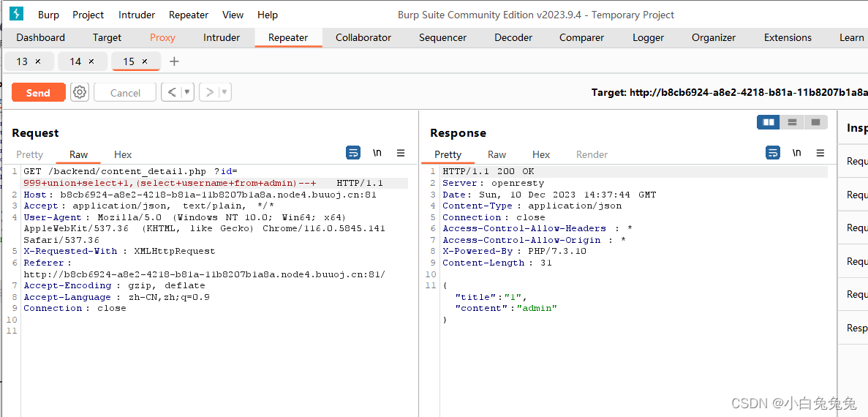The width and height of the screenshot is (868, 417).
Task: Open the Repeater menu in menu bar
Action: click(x=189, y=15)
